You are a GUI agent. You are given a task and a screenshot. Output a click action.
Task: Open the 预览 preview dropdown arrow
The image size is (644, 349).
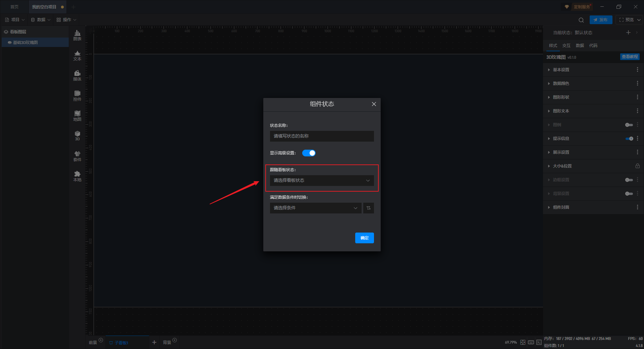pyautogui.click(x=639, y=20)
